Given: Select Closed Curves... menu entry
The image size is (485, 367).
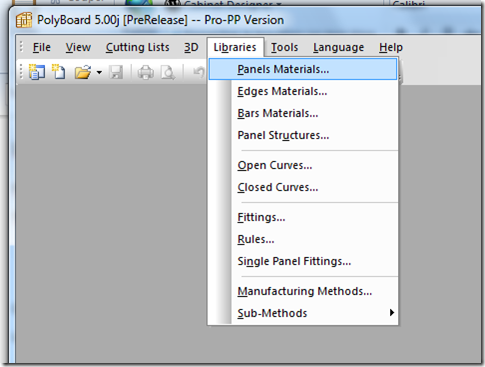Looking at the screenshot, I should pyautogui.click(x=303, y=187).
